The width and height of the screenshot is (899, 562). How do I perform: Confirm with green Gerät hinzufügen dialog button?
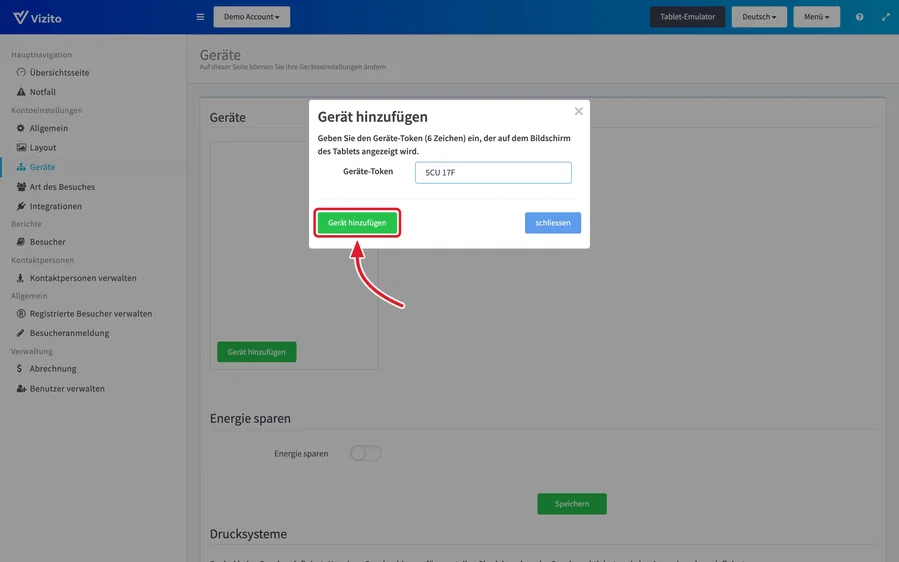pos(357,223)
